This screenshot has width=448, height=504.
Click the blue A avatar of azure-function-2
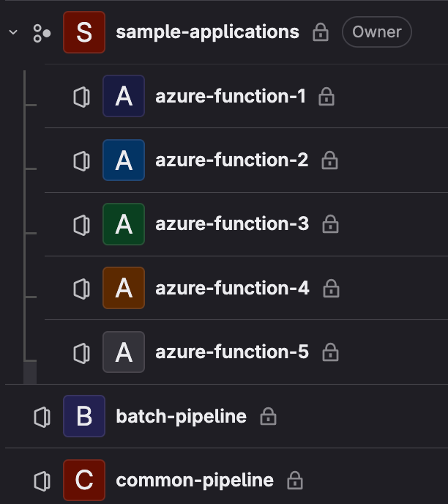point(124,160)
